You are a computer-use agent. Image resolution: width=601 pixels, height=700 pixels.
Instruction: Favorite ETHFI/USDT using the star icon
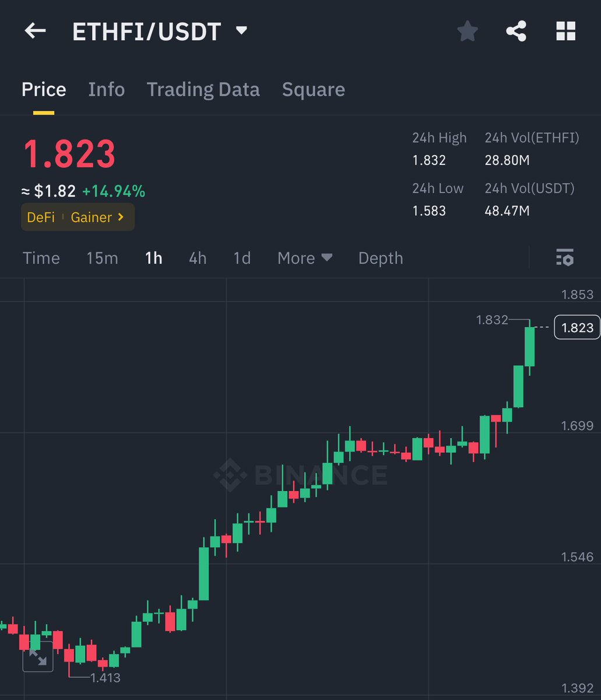click(467, 32)
